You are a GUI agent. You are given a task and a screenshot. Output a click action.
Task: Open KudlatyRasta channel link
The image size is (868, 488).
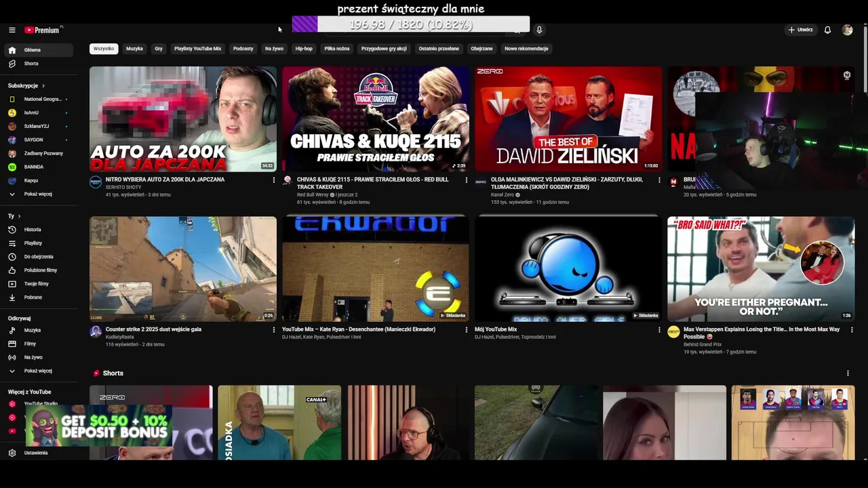click(120, 337)
